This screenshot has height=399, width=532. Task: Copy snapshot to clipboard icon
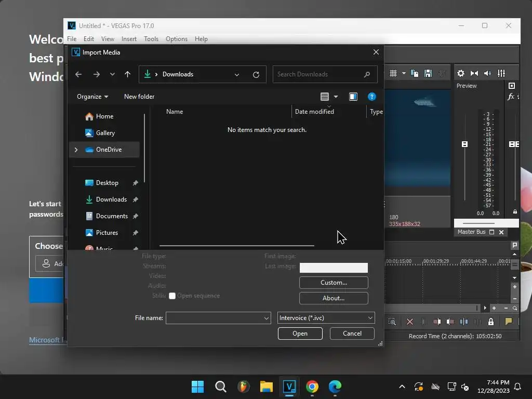pyautogui.click(x=415, y=73)
